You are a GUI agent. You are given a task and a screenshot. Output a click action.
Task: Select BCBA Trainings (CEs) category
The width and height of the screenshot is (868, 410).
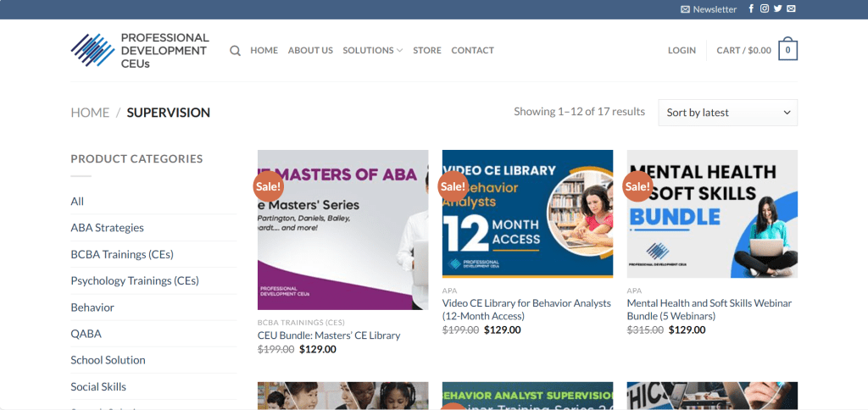tap(122, 254)
